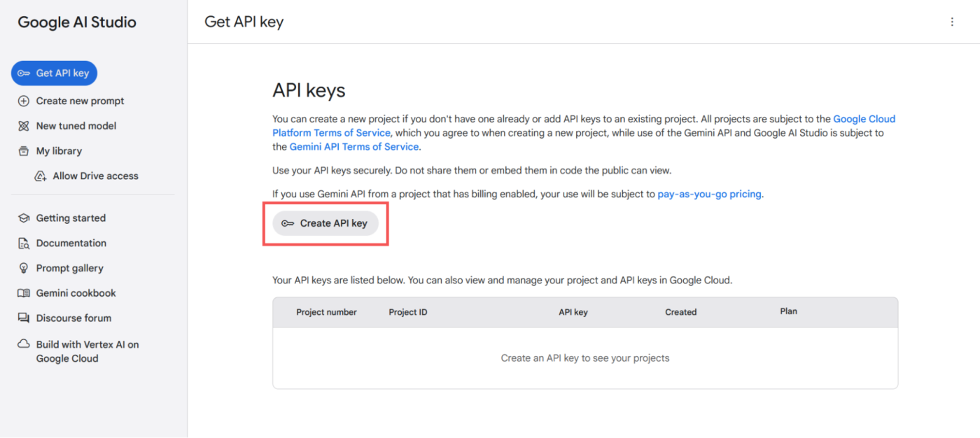Viewport: 980px width, 438px height.
Task: Click the plus icon beside Create new prompt
Action: (x=24, y=101)
